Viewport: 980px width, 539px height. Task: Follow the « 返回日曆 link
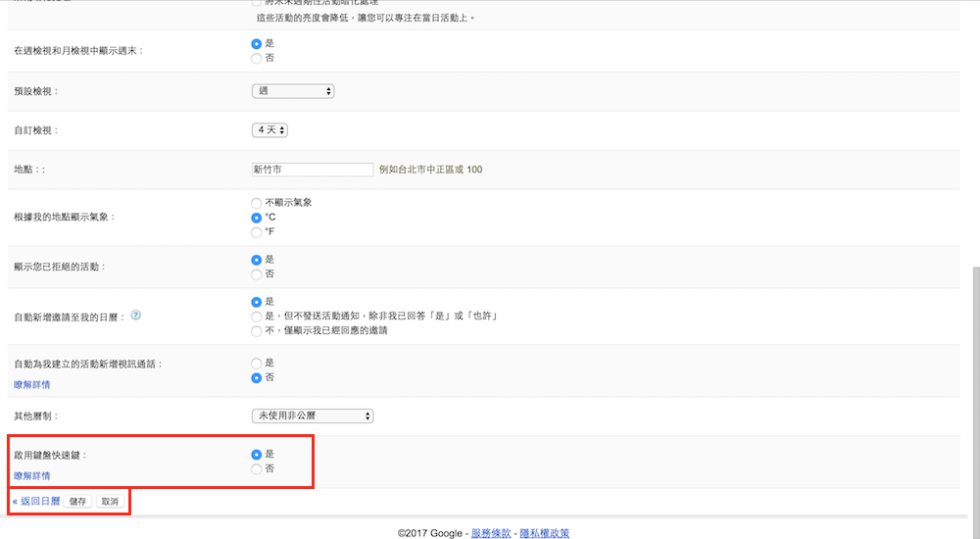pos(36,502)
